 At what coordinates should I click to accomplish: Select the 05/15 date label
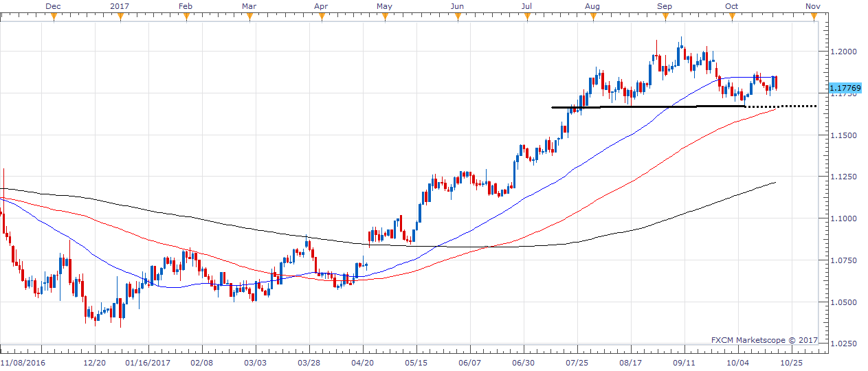point(416,362)
